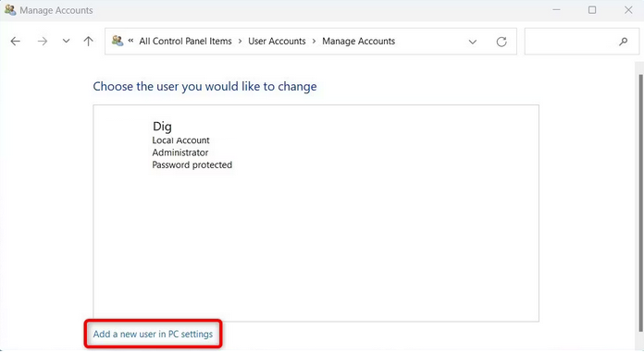This screenshot has width=644, height=353.
Task: Click the Password protected label
Action: 192,164
